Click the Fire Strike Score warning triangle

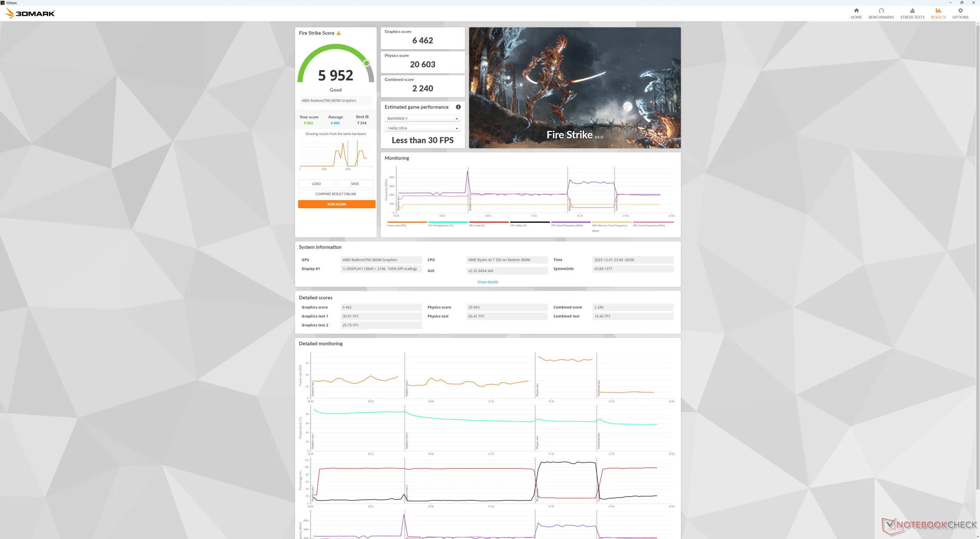point(338,33)
